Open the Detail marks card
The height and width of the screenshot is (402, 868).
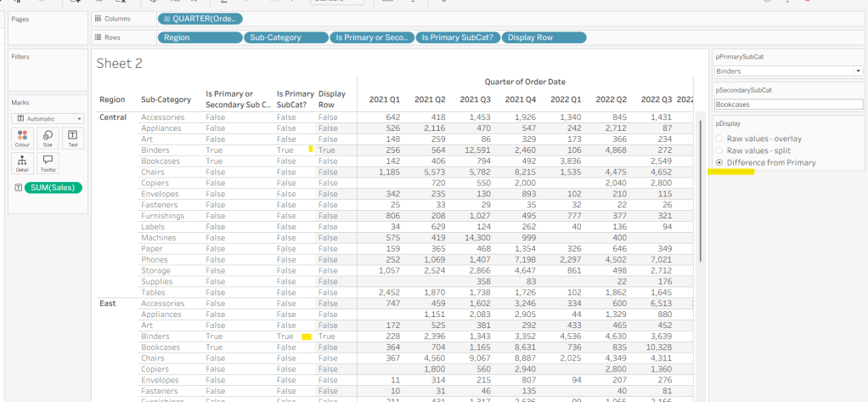(x=22, y=161)
